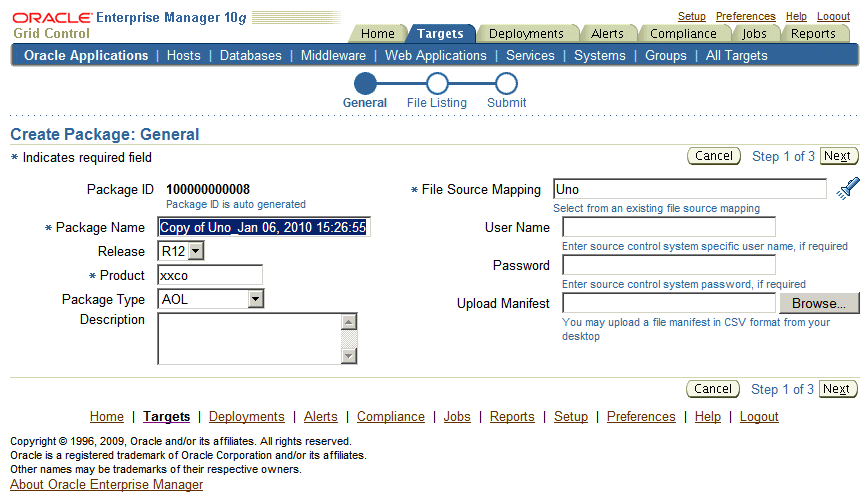Click the Submit step label
Screen dimensions: 863x504
[506, 103]
